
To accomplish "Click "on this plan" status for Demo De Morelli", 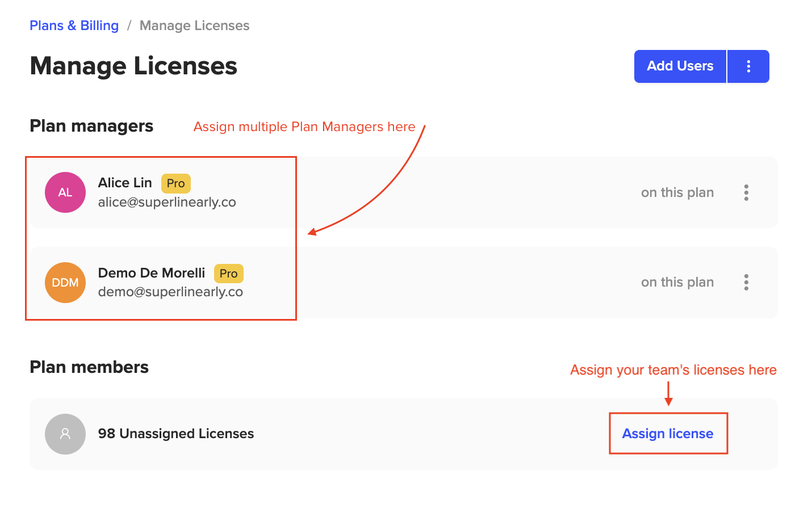I will (677, 282).
